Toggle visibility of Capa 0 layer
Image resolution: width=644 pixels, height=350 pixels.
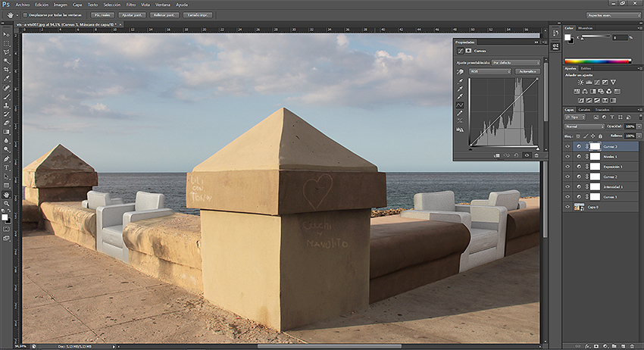[568, 207]
